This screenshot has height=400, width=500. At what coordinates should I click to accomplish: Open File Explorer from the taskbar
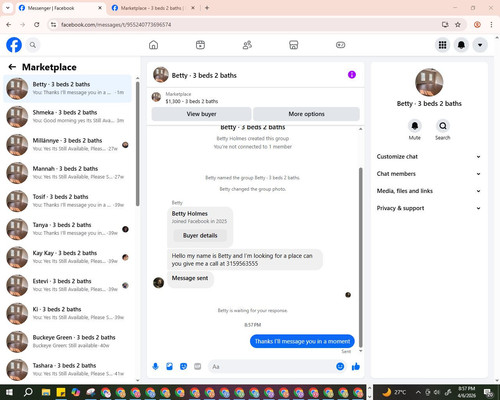click(x=46, y=392)
